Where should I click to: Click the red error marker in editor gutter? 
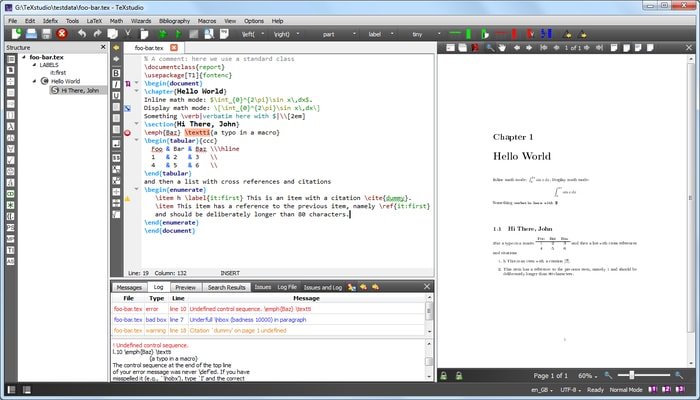[x=127, y=133]
